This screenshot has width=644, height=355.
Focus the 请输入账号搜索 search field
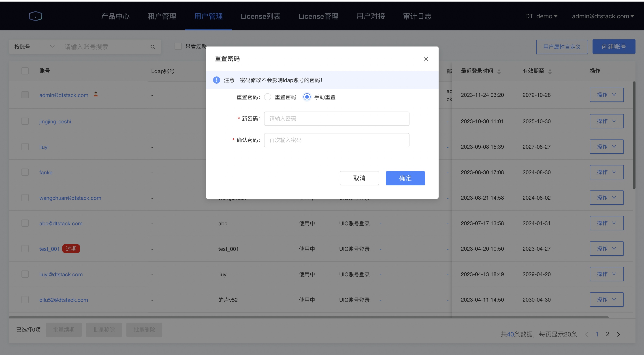click(104, 47)
